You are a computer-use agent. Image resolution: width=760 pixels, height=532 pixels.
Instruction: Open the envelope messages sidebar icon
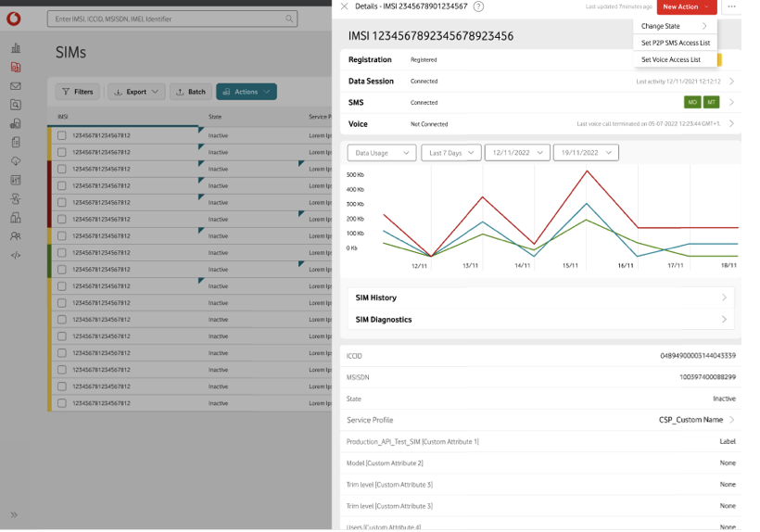pos(16,86)
